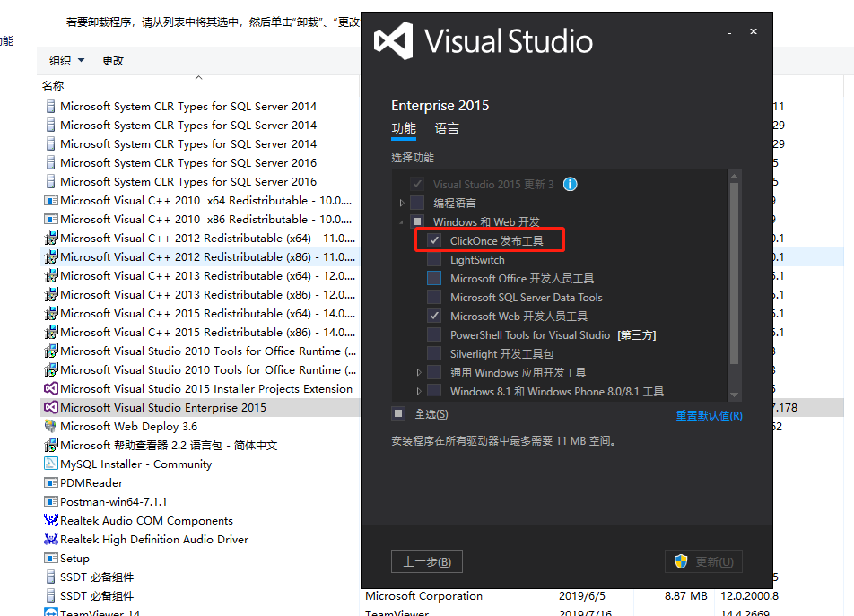Click the Microsoft Visual Studio Enterprise 2015 icon
The width and height of the screenshot is (854, 616).
[x=51, y=407]
